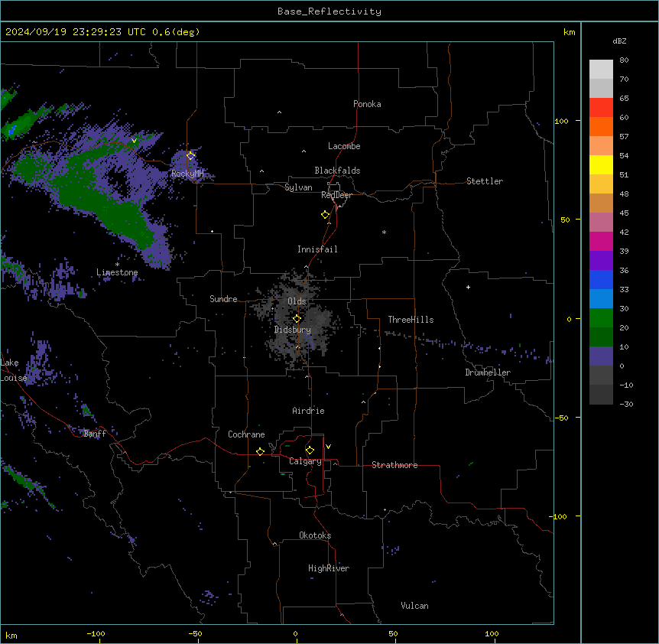Viewport: 659px width, 644px height.
Task: Click the red 60-65 dBZ legend swatch
Action: 601,107
